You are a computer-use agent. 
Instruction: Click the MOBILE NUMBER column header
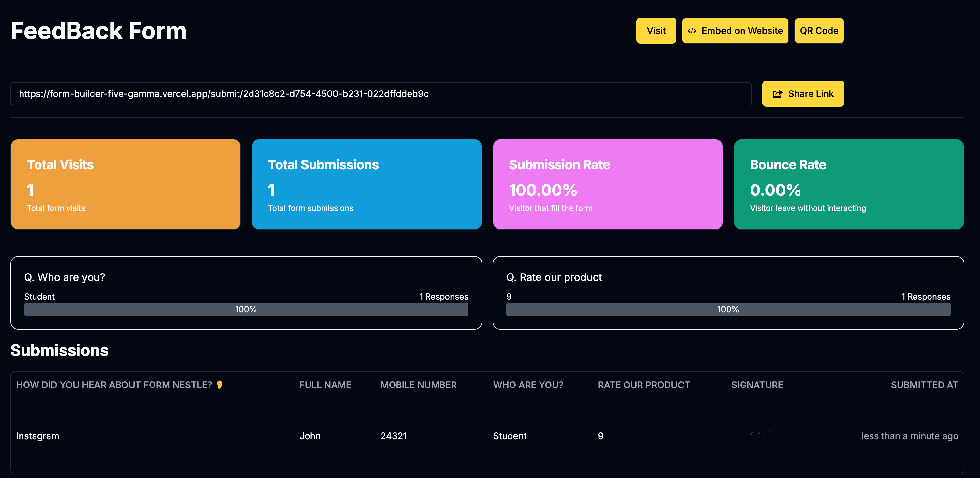(x=418, y=385)
